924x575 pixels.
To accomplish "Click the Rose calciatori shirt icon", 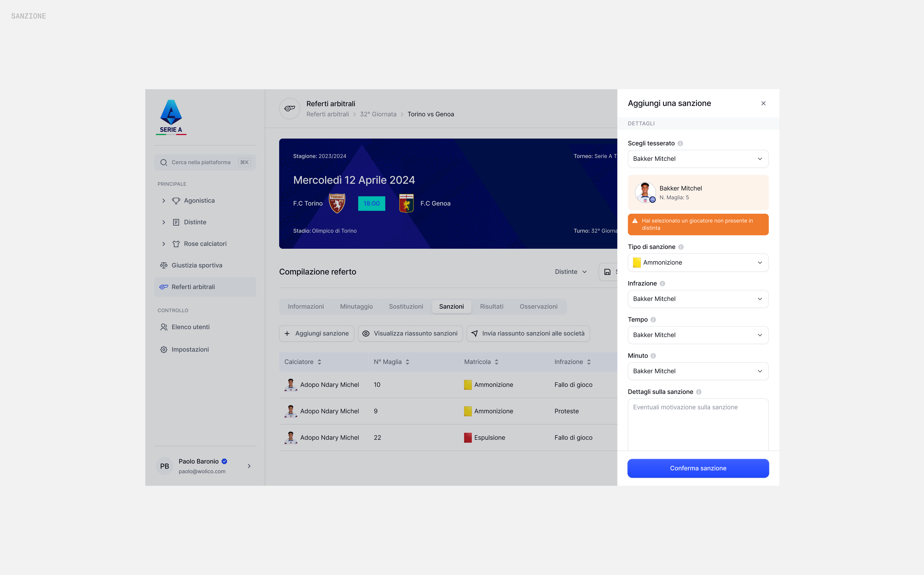I will click(176, 244).
